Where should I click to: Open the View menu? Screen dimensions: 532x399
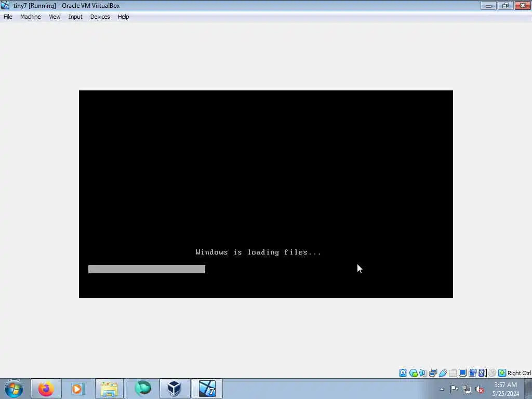(x=55, y=17)
